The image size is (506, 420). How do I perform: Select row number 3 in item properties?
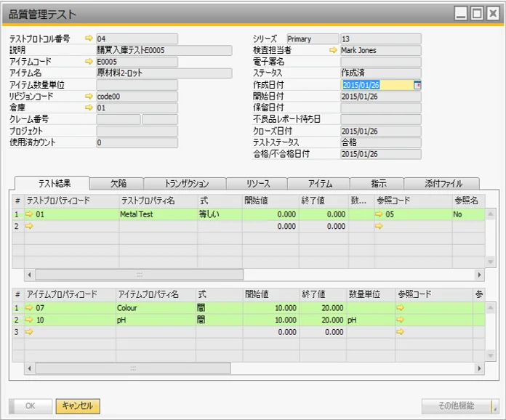18,332
